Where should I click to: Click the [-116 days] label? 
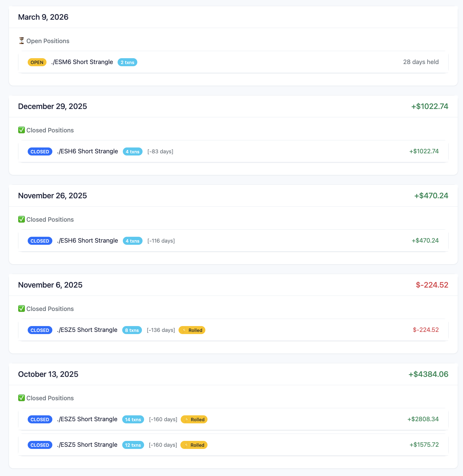coord(161,241)
